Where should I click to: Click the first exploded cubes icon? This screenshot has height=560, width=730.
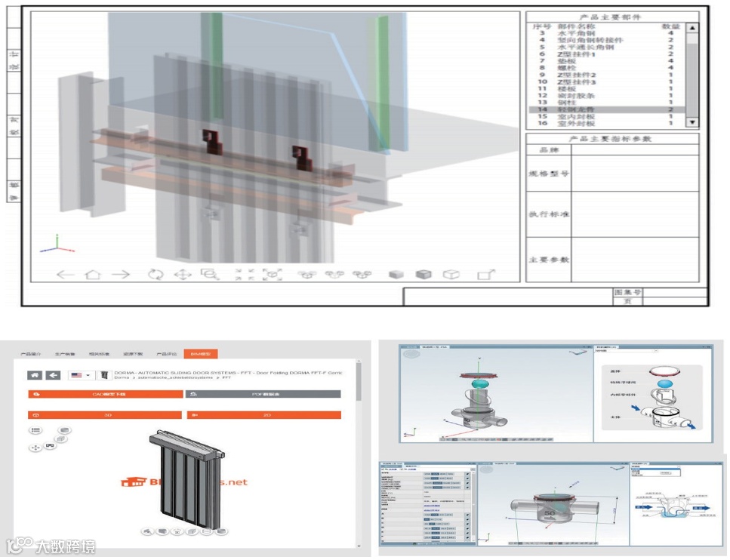[306, 274]
